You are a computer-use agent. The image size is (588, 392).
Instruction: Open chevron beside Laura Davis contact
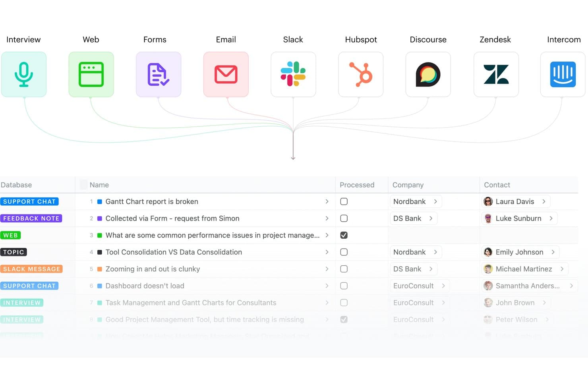(544, 201)
